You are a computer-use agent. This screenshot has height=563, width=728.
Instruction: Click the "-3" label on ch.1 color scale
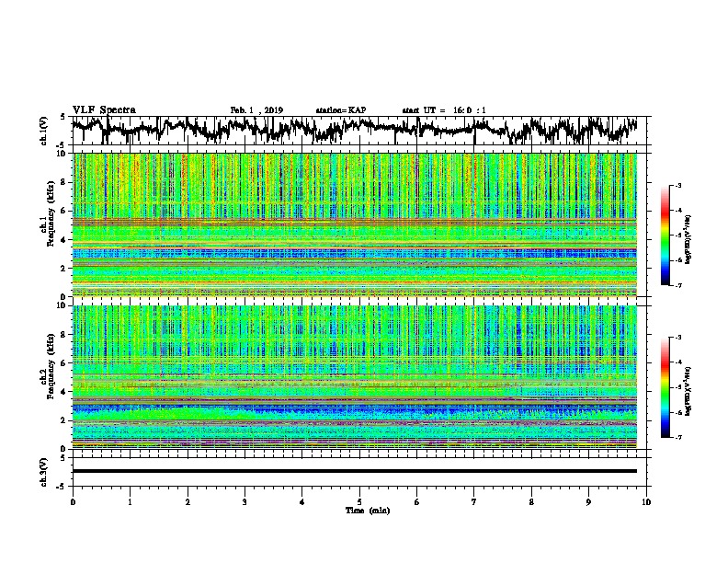tap(677, 186)
